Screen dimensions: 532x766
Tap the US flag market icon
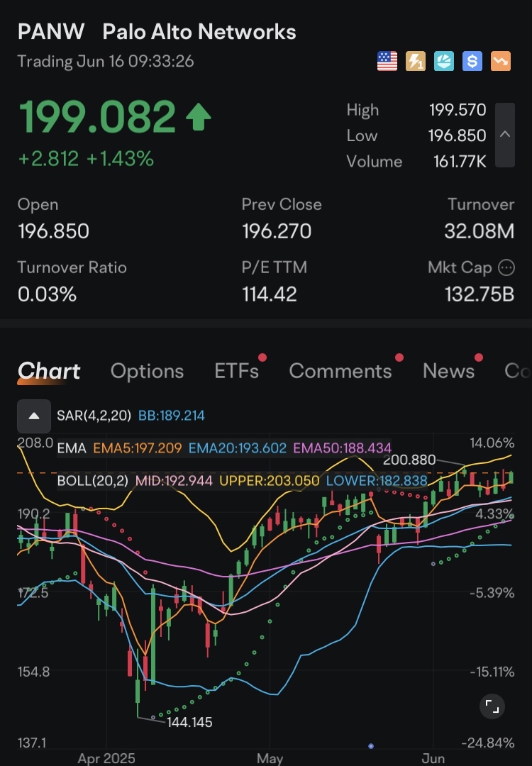387,62
